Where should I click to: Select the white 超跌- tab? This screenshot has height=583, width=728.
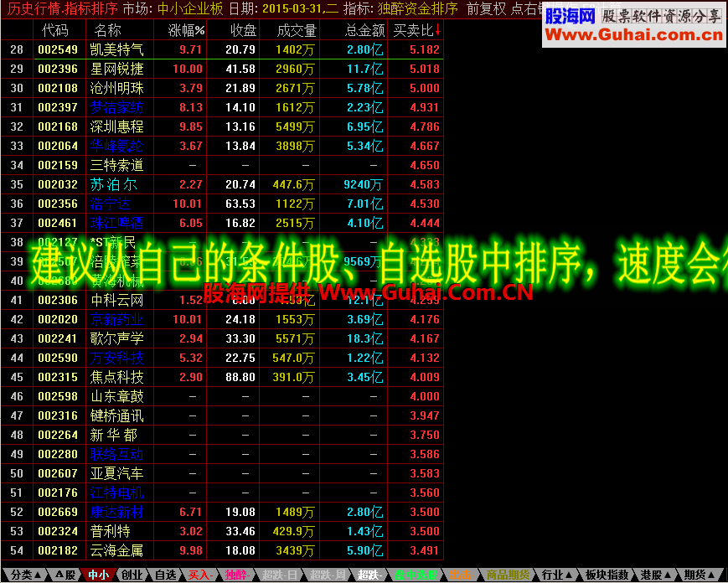click(369, 575)
